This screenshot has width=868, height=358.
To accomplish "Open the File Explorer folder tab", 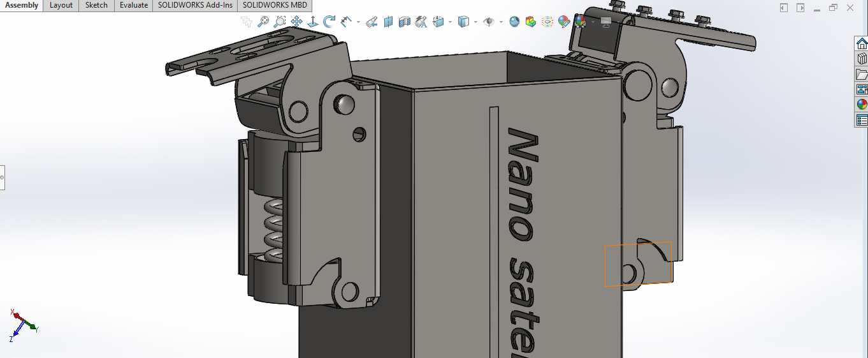I will 862,74.
